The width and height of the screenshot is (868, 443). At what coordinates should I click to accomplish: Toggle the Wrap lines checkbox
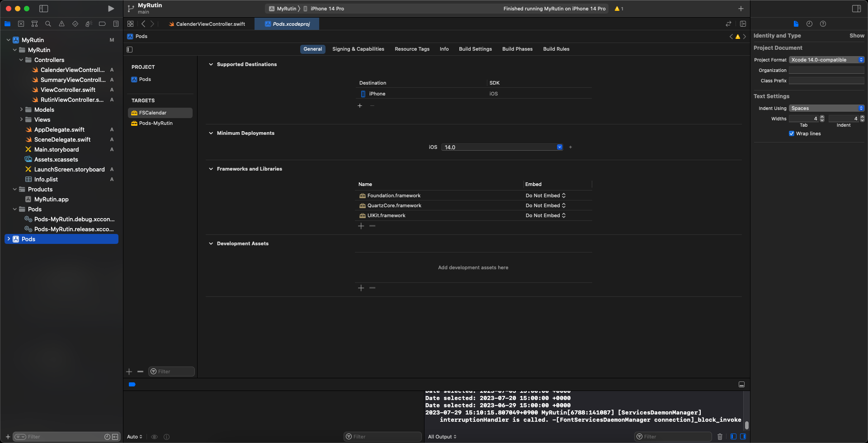792,133
